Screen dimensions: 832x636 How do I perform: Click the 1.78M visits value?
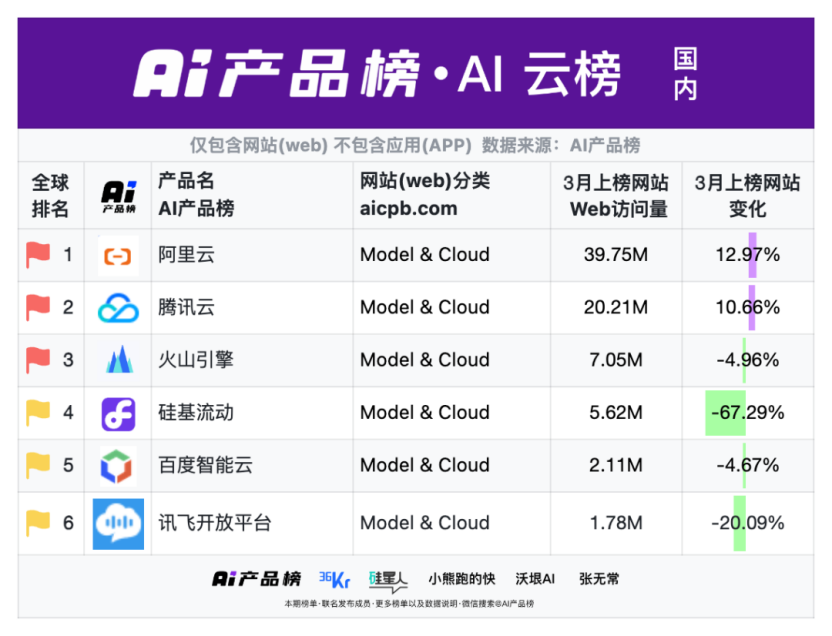[x=616, y=523]
